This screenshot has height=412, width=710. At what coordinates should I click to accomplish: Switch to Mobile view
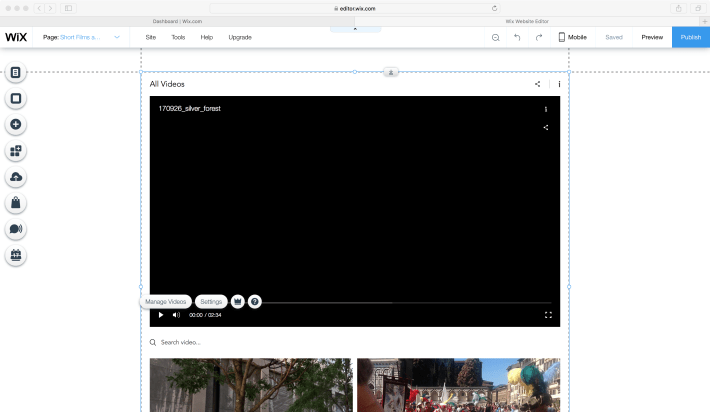point(572,37)
